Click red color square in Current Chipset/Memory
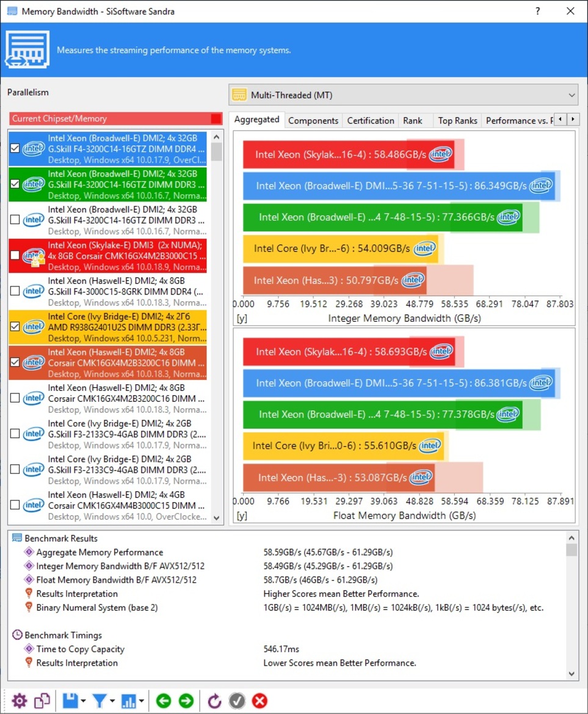This screenshot has width=588, height=714. [216, 119]
